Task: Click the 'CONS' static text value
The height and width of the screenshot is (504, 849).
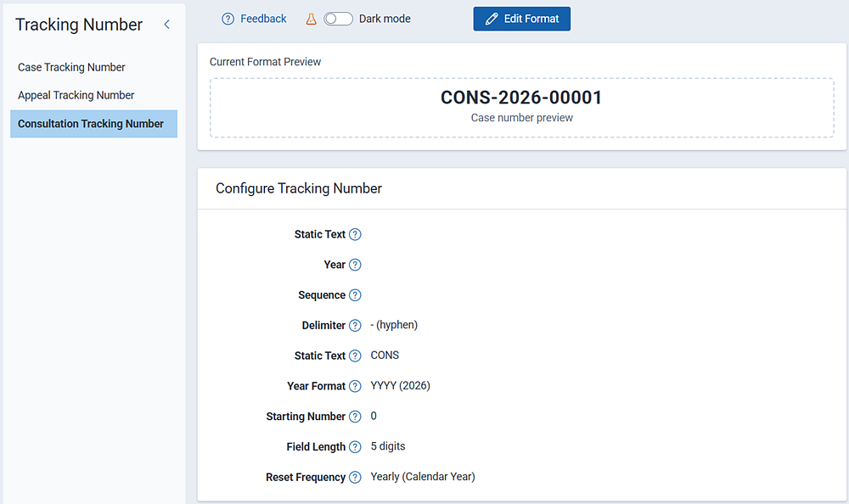Action: (385, 356)
